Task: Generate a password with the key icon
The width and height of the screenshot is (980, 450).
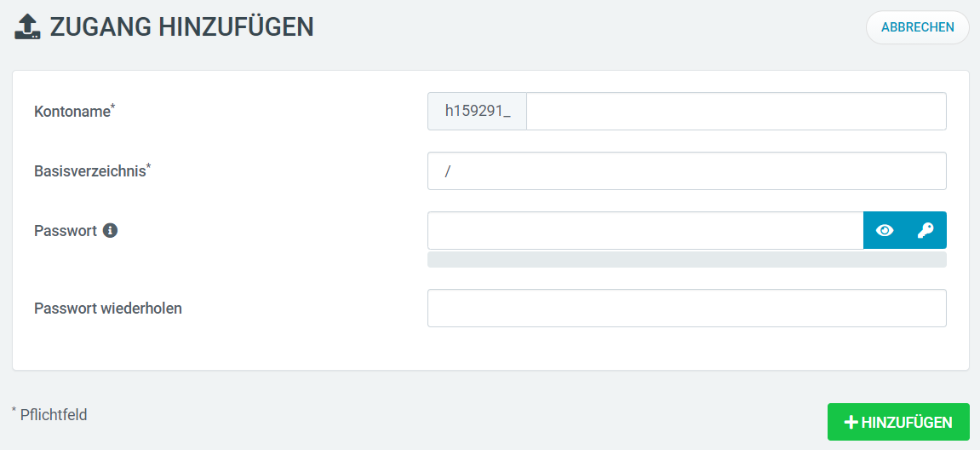Action: point(926,230)
